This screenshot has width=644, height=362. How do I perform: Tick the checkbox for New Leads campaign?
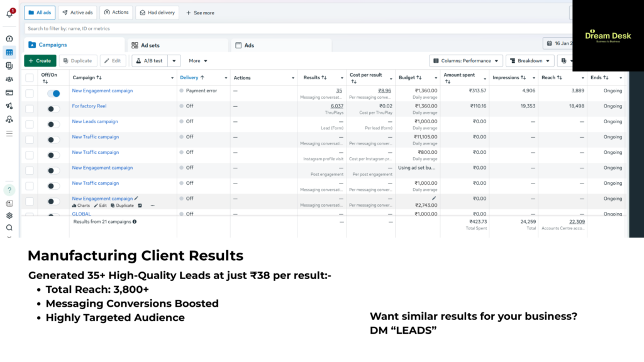tap(30, 124)
